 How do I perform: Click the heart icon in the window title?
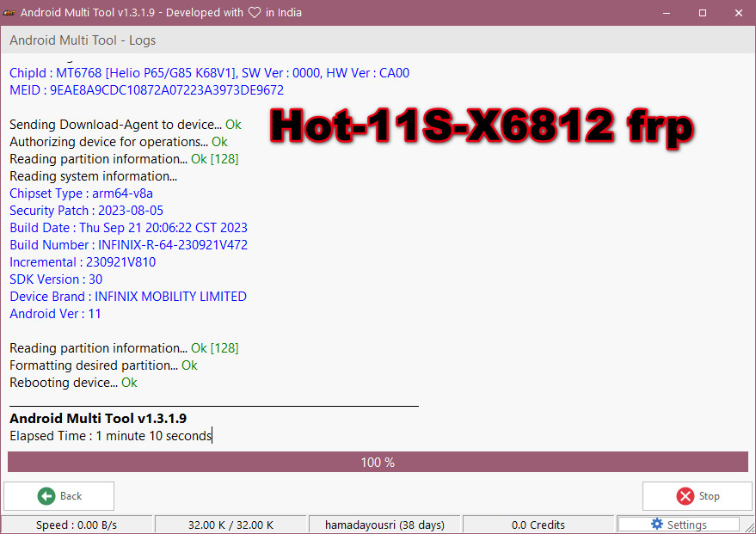(255, 13)
